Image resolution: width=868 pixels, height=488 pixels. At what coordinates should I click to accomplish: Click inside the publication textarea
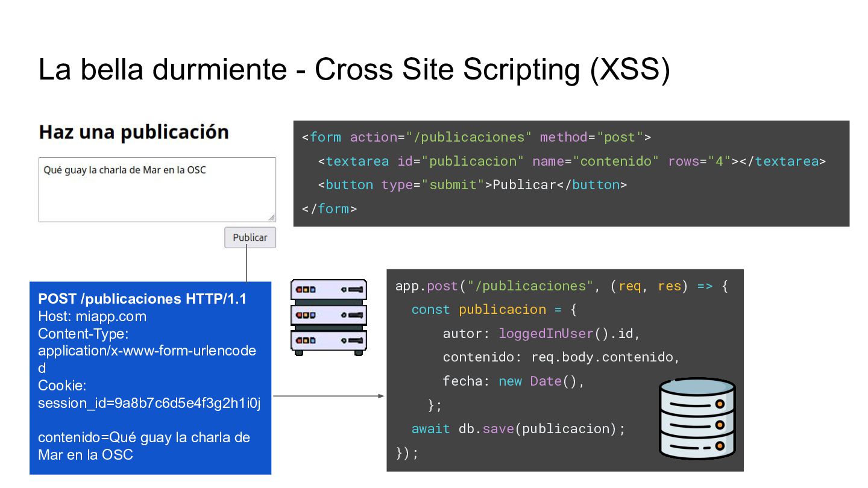click(157, 190)
